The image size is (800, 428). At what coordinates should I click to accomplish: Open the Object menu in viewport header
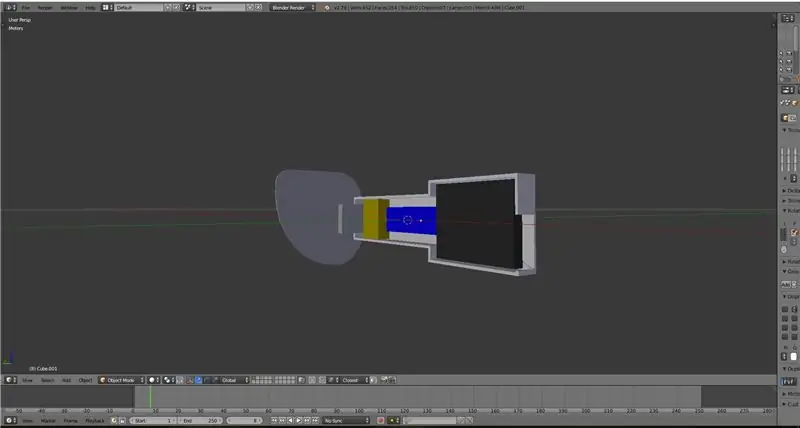coord(85,380)
